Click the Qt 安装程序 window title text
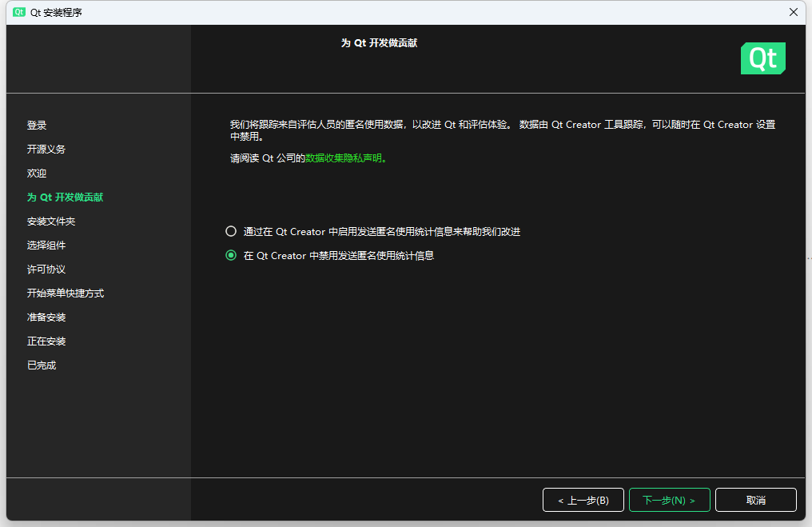The height and width of the screenshot is (527, 812). (56, 13)
